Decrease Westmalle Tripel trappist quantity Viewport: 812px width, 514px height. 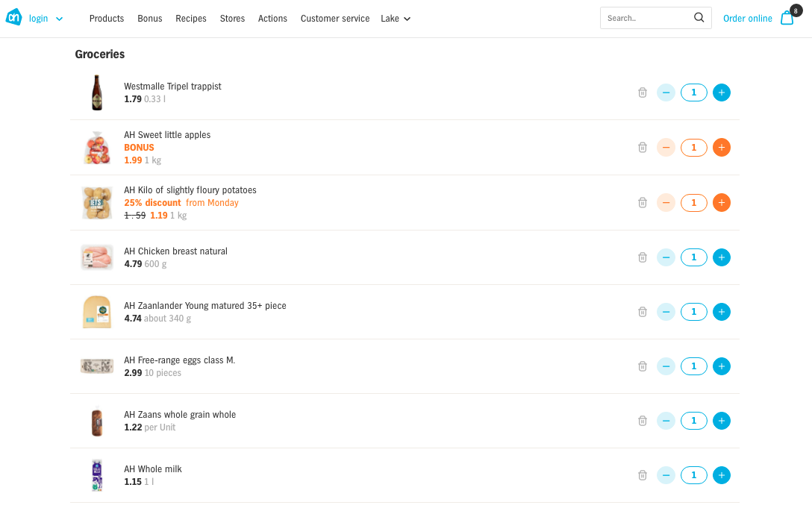click(x=666, y=93)
